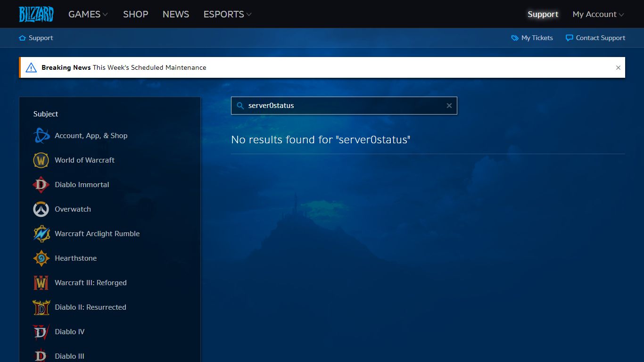Click the Diablo II: Resurrected icon
644x362 pixels.
pos(41,307)
